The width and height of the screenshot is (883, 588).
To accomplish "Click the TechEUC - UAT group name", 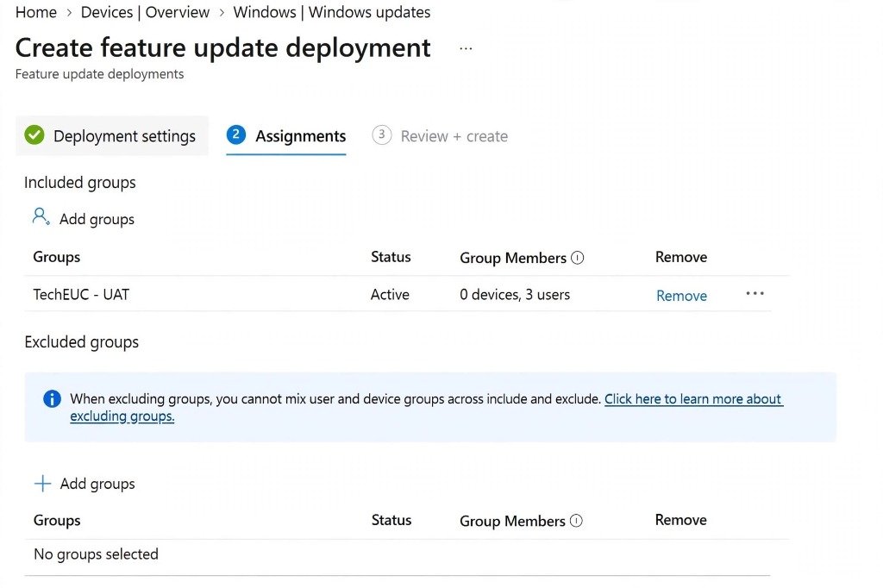I will pyautogui.click(x=81, y=295).
